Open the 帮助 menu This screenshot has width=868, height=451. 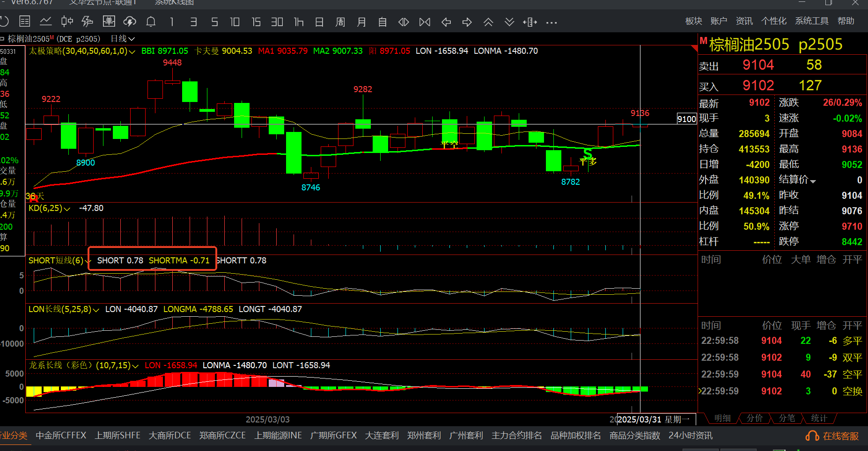click(x=846, y=21)
